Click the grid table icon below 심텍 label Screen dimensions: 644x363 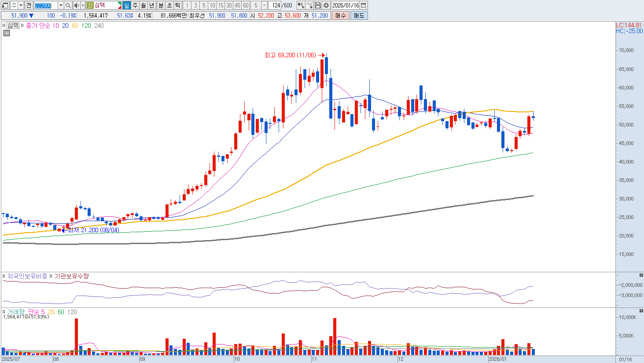7,33
